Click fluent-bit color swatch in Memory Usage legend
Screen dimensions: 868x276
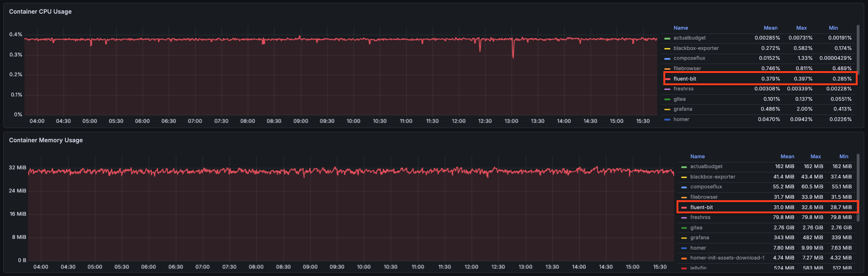[684, 208]
